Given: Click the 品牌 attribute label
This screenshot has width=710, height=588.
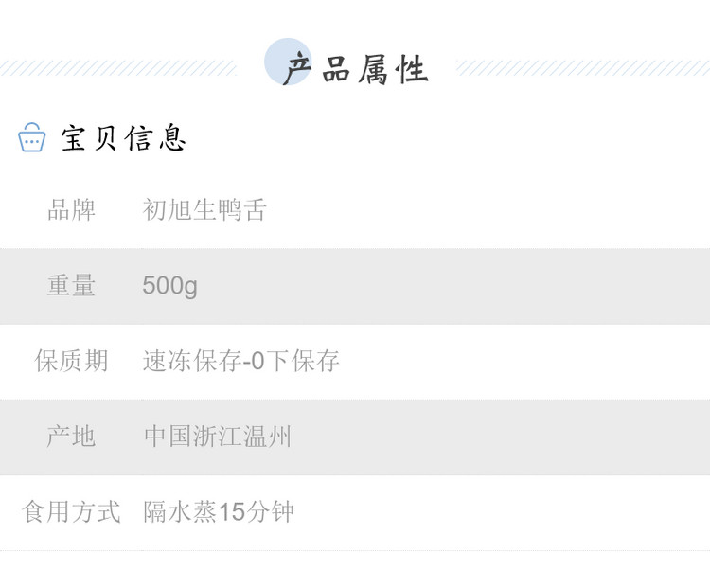Looking at the screenshot, I should [72, 209].
